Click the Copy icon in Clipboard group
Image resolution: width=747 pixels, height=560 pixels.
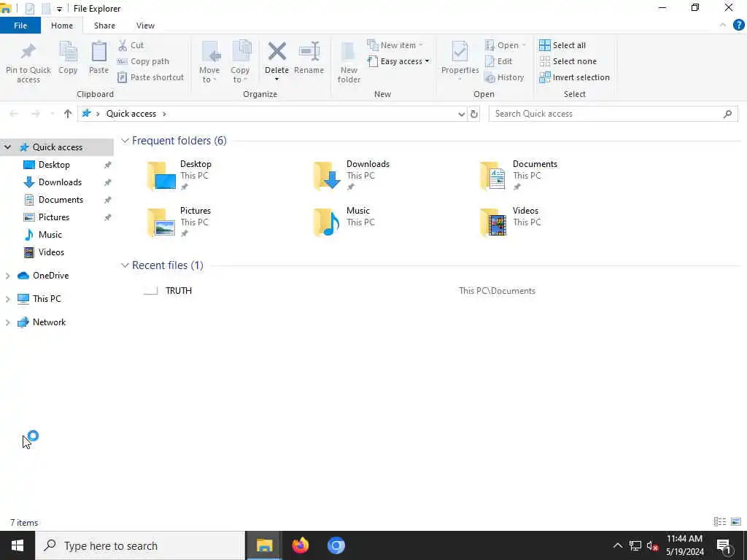click(68, 52)
